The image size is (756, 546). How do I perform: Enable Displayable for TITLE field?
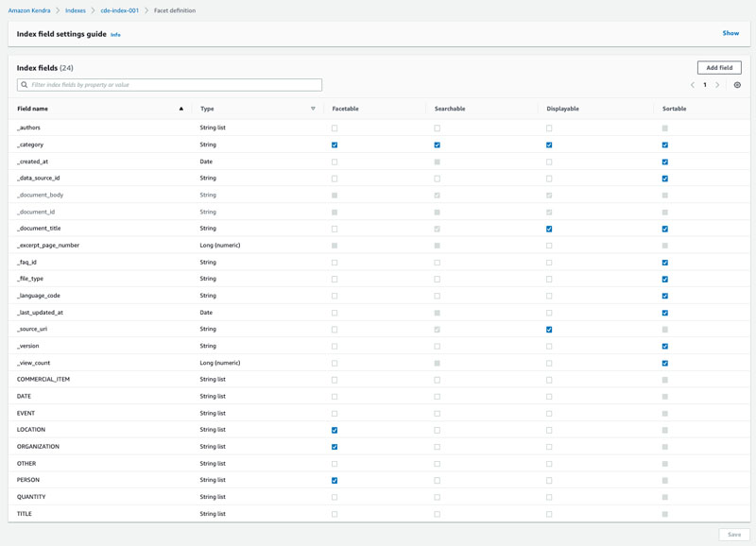(549, 514)
